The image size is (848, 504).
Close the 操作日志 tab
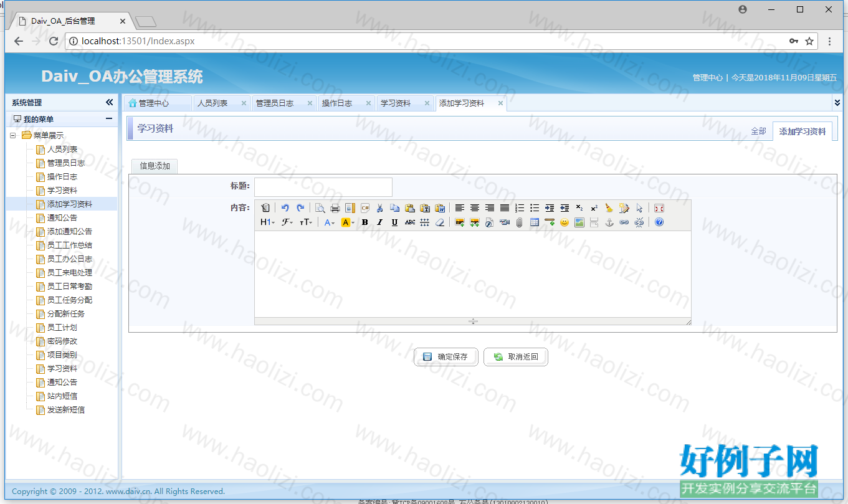tap(368, 103)
